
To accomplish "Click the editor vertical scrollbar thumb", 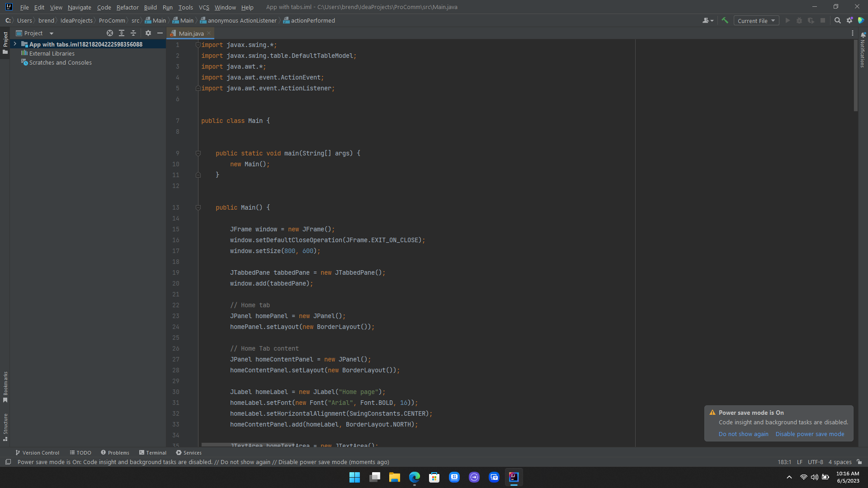I will point(855,75).
